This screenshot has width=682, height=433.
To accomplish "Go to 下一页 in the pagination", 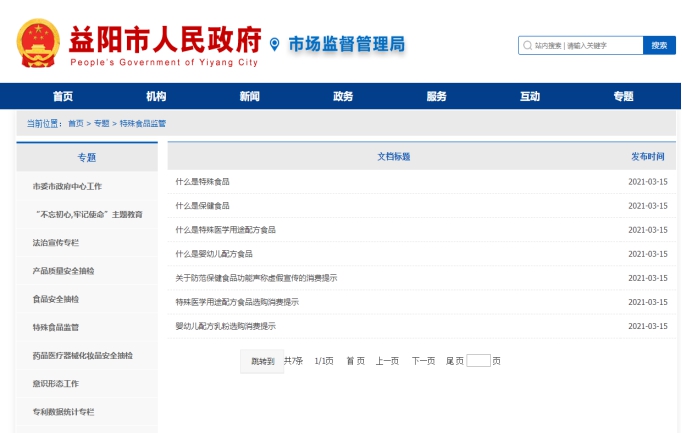I will point(423,361).
